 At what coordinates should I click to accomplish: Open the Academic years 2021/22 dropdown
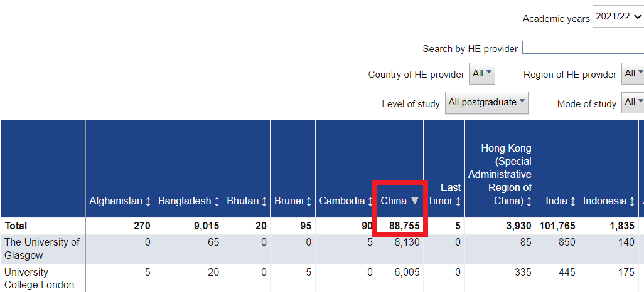(618, 16)
